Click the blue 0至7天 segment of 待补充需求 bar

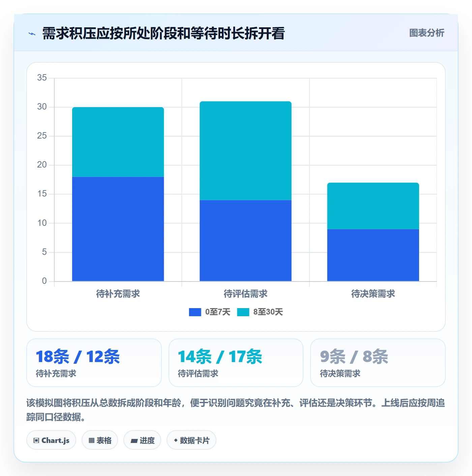[118, 229]
